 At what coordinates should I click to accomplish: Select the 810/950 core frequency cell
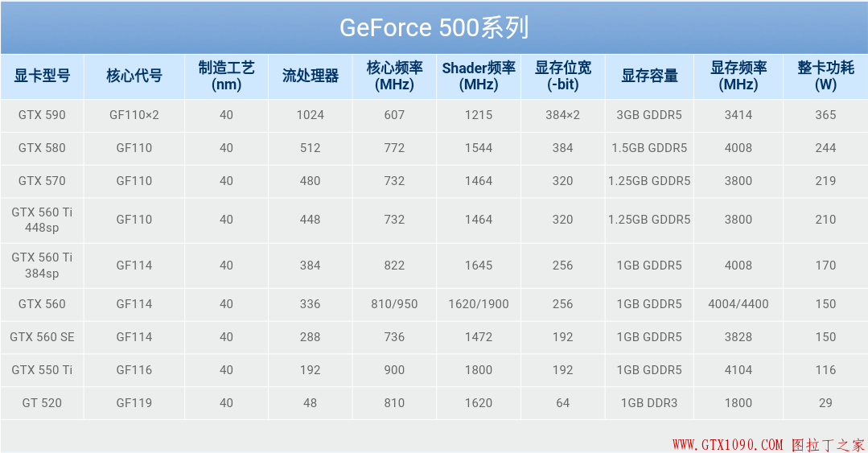(394, 304)
